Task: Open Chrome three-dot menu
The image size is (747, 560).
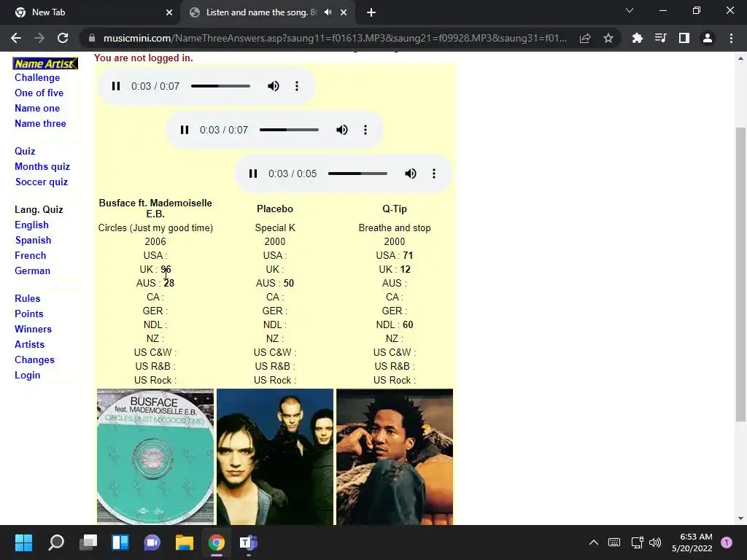Action: tap(731, 38)
